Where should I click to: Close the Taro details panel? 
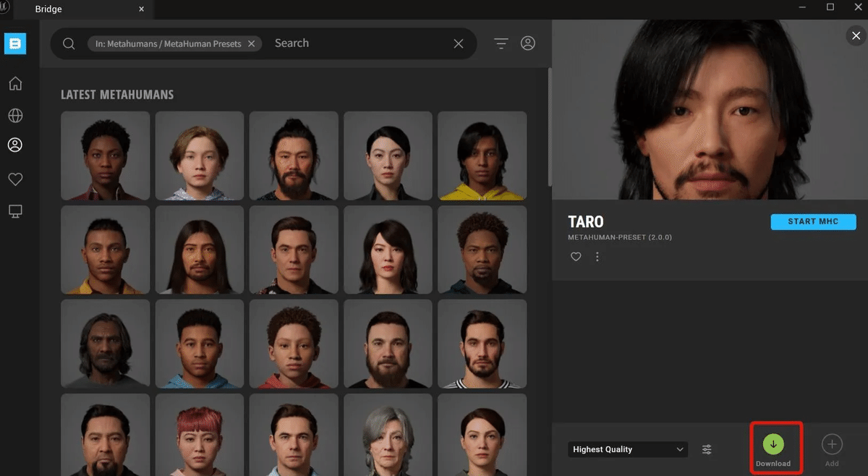tap(856, 36)
